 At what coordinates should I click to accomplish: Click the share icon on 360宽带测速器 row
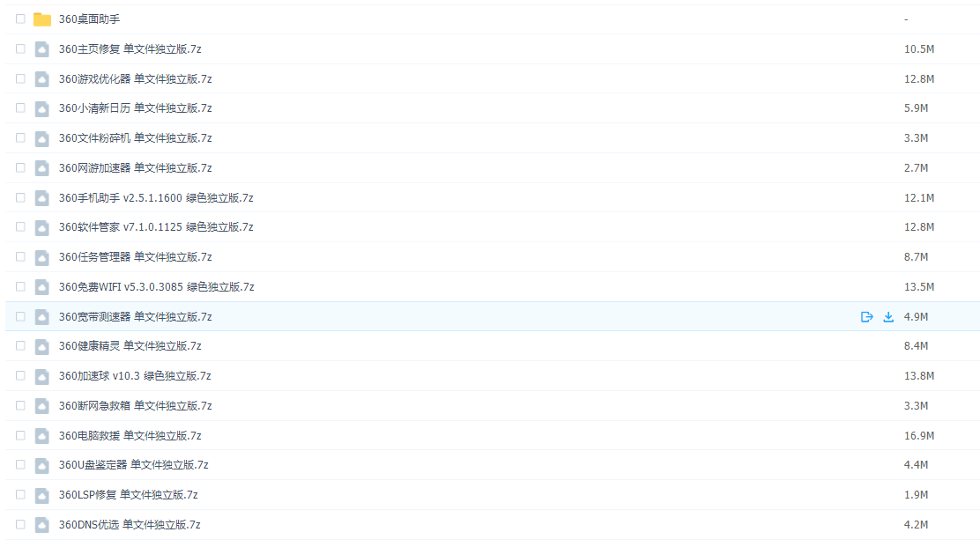tap(866, 316)
